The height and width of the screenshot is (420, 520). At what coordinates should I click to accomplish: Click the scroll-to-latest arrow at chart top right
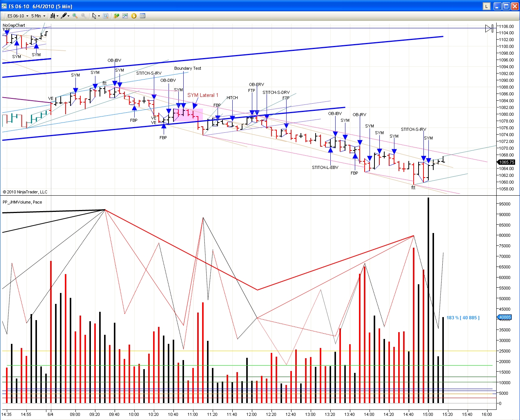click(489, 28)
